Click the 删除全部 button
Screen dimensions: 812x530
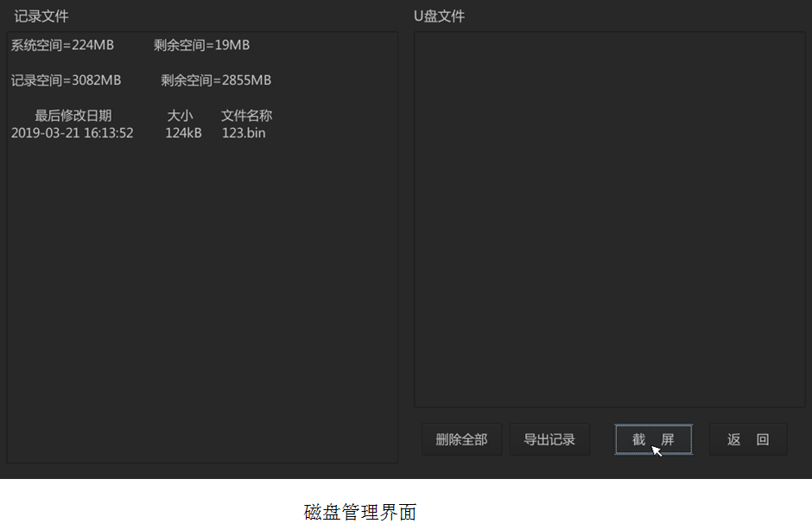tap(461, 439)
